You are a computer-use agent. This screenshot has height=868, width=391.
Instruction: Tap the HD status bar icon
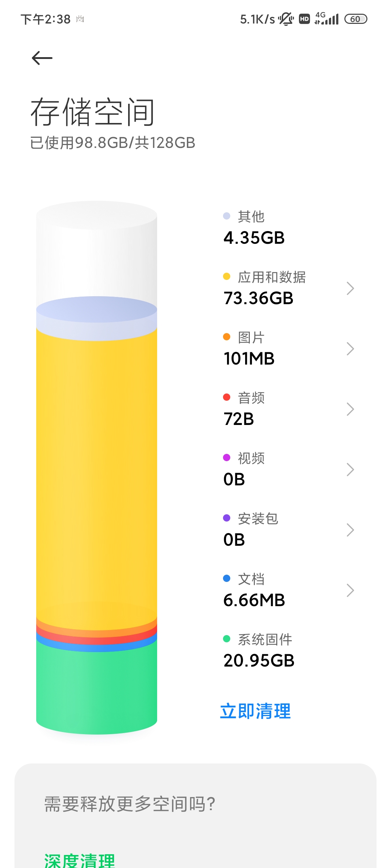click(x=304, y=19)
